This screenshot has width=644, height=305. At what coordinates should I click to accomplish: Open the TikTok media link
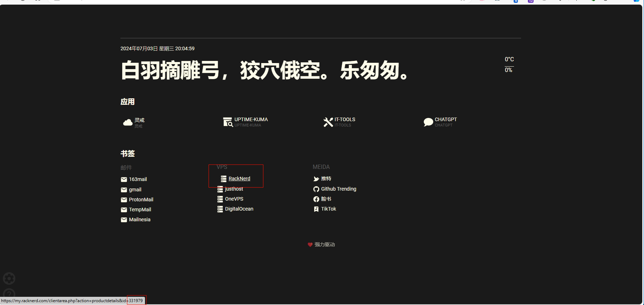(329, 209)
